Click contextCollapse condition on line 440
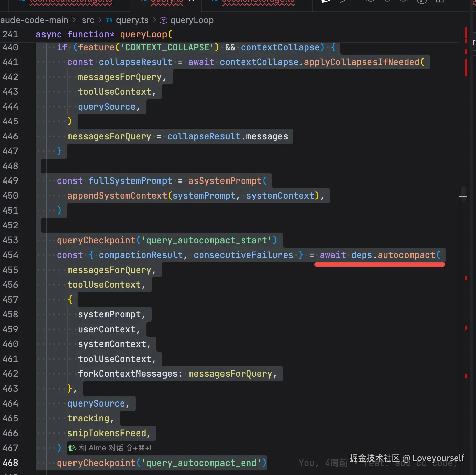The image size is (476, 475). coord(280,47)
